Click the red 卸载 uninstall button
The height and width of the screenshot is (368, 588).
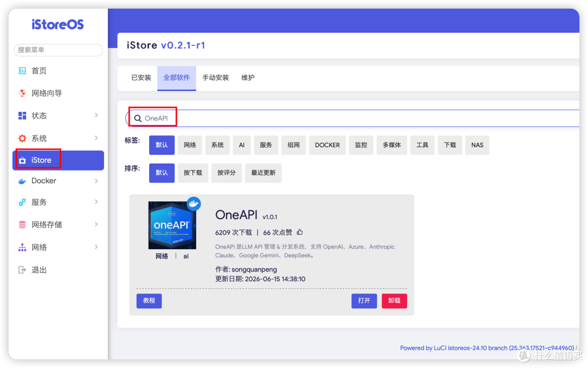tap(395, 301)
